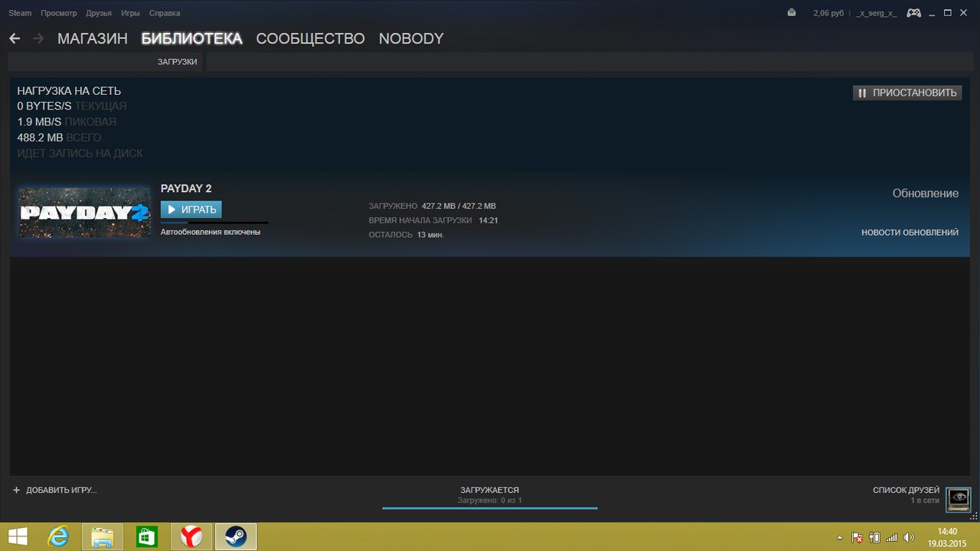The width and height of the screenshot is (980, 551).
Task: Open File Explorer from taskbar
Action: 103,536
